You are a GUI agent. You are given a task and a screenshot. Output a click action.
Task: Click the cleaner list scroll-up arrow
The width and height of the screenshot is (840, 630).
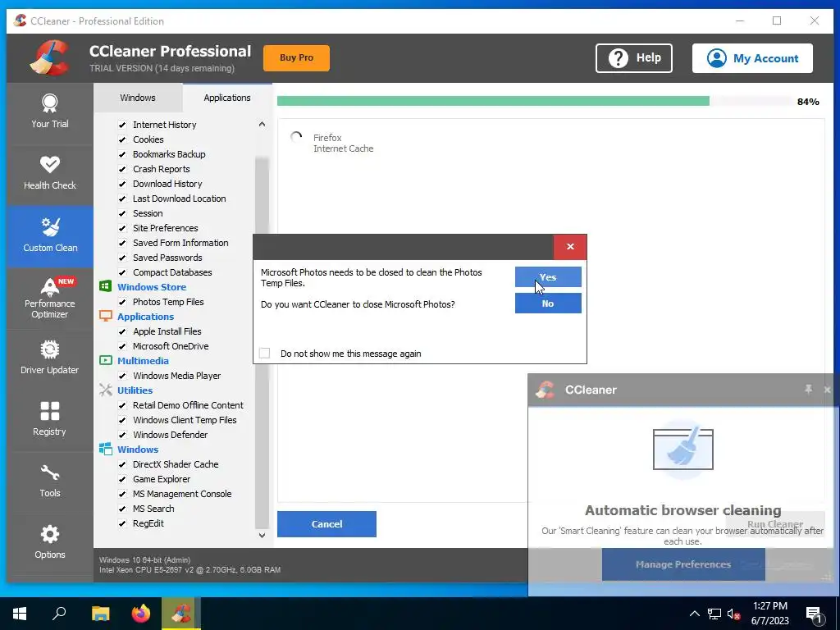[x=262, y=125]
